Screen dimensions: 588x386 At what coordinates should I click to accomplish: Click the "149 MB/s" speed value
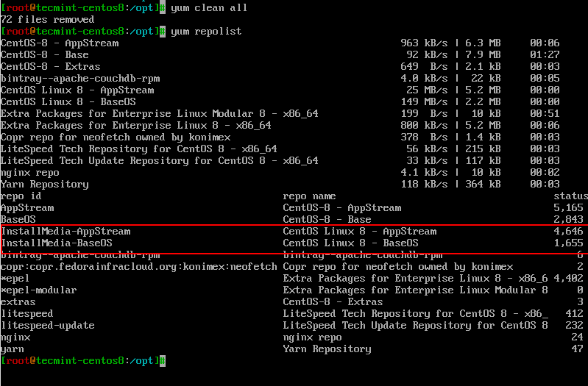coord(424,102)
